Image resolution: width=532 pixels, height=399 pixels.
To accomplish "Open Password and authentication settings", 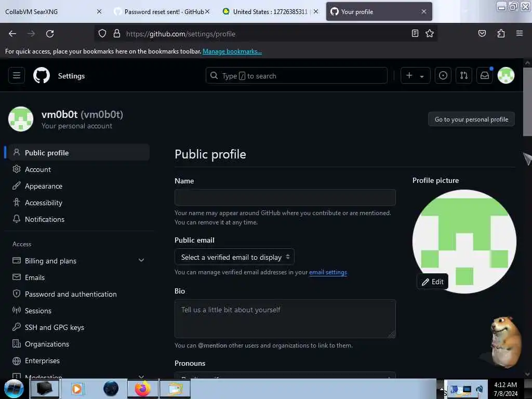I will pyautogui.click(x=71, y=294).
